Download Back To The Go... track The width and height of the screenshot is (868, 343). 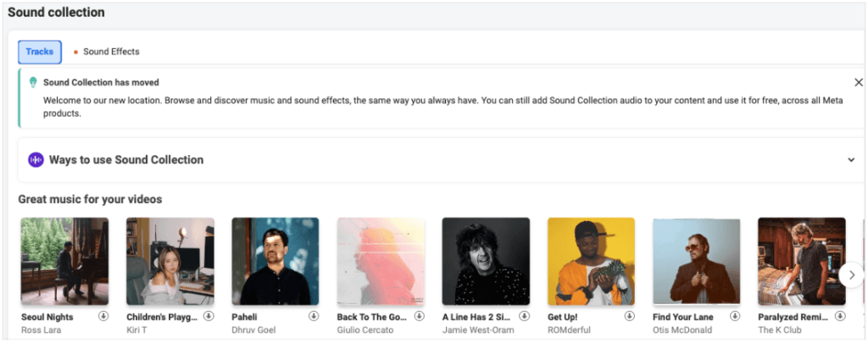point(419,316)
